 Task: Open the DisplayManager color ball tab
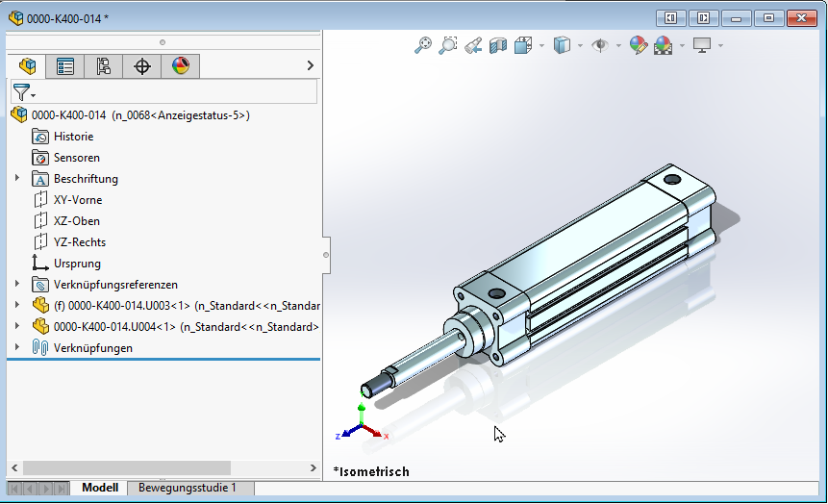coord(181,66)
